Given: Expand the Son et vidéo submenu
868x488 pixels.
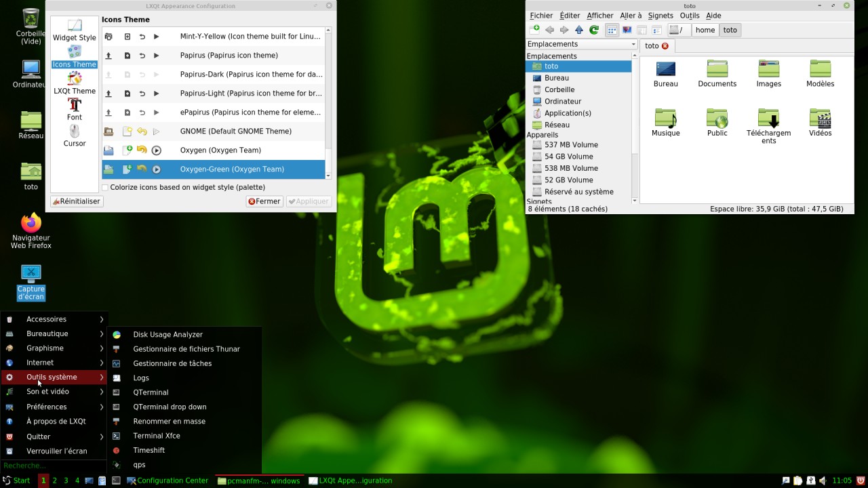Looking at the screenshot, I should click(54, 392).
